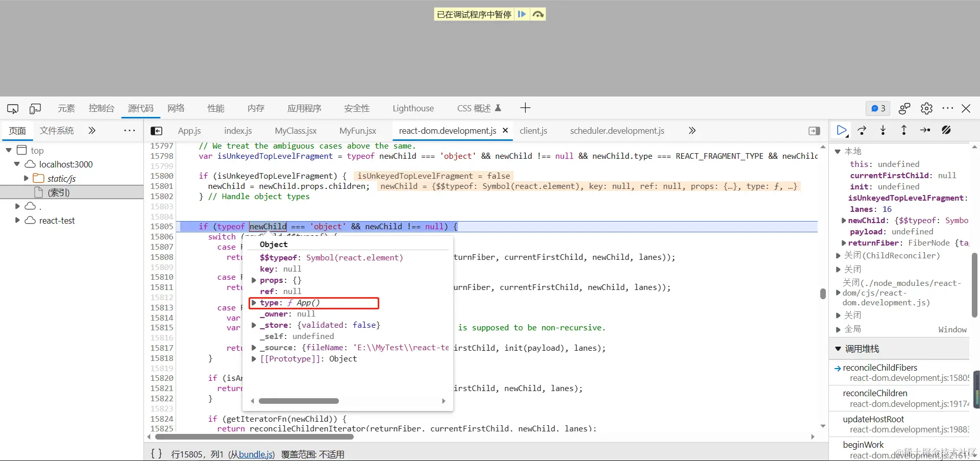
Task: Open the Lighthouse panel
Action: click(413, 108)
